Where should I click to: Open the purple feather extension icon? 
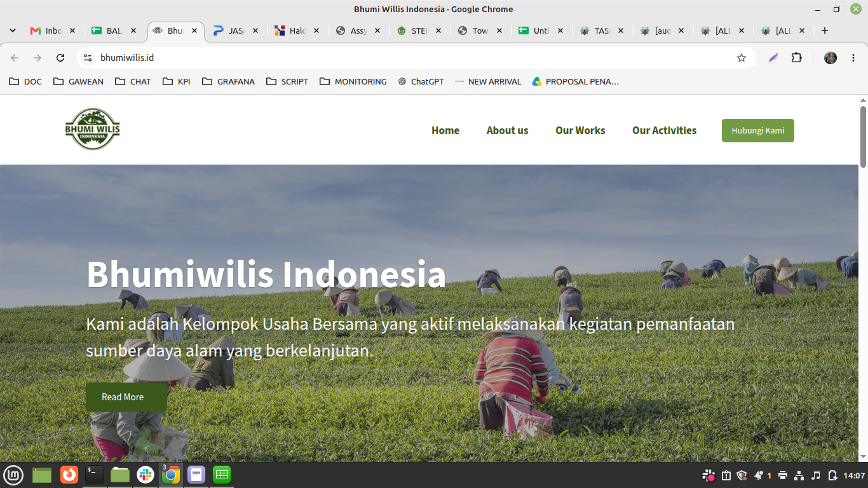pyautogui.click(x=773, y=58)
